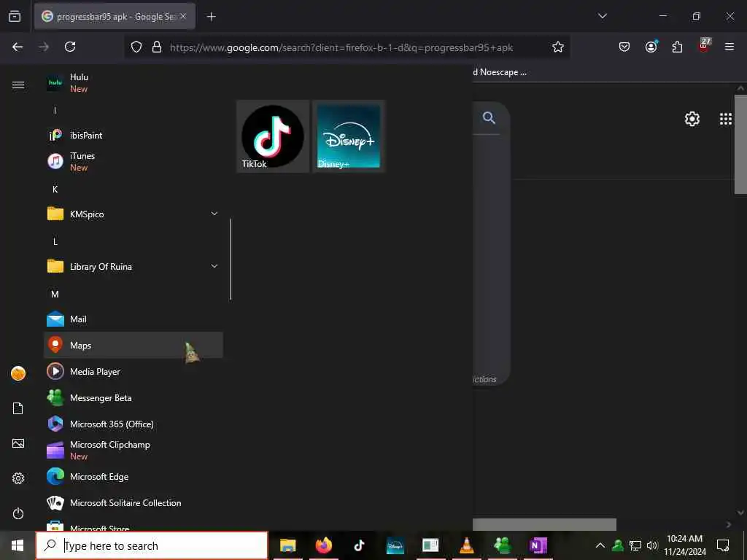The image size is (747, 560).
Task: Open network status icon in tray
Action: coord(635,545)
